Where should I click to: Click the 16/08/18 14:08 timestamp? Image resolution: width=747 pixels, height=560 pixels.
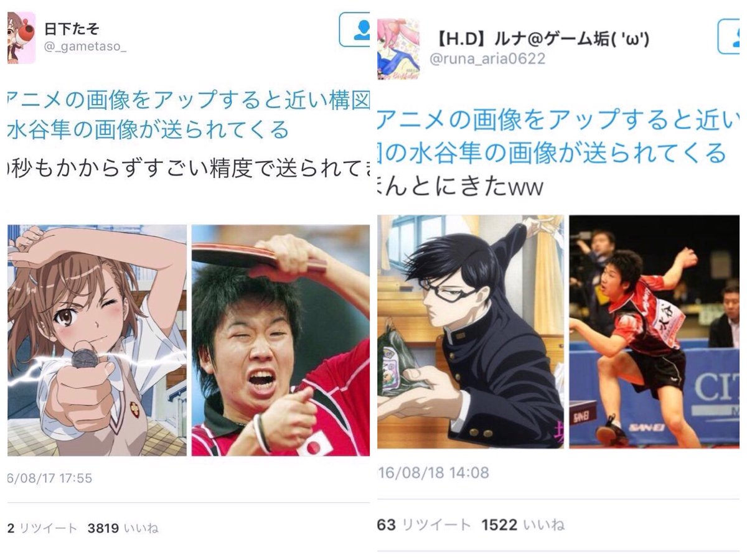(433, 473)
